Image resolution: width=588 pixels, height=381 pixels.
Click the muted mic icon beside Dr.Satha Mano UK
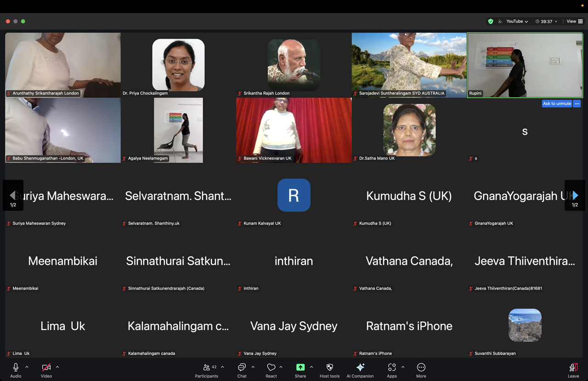(356, 159)
